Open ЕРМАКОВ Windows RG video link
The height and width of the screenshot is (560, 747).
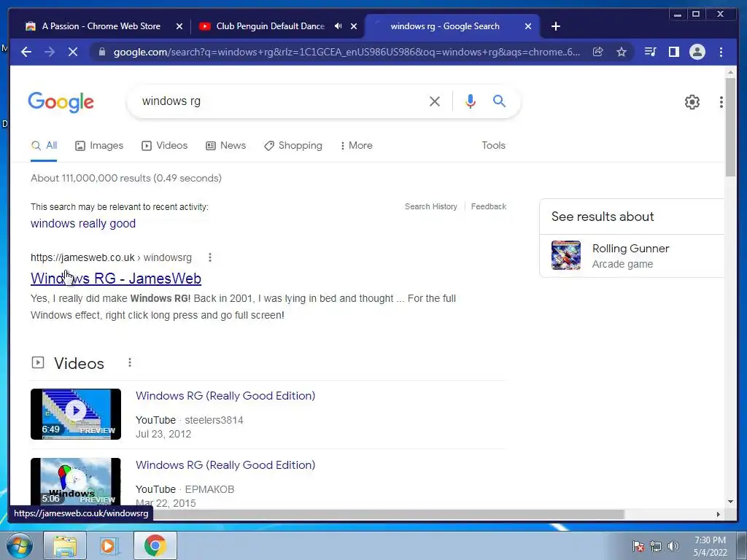click(225, 464)
